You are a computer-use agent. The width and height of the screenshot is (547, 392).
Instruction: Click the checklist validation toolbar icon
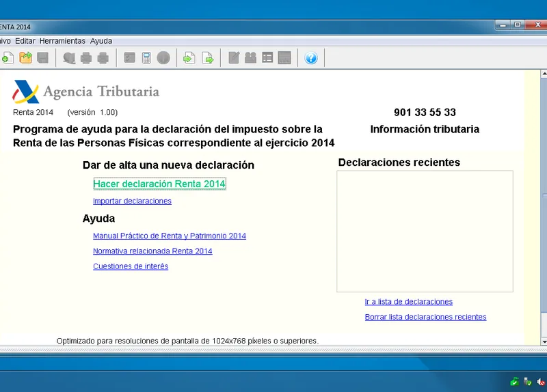(129, 57)
